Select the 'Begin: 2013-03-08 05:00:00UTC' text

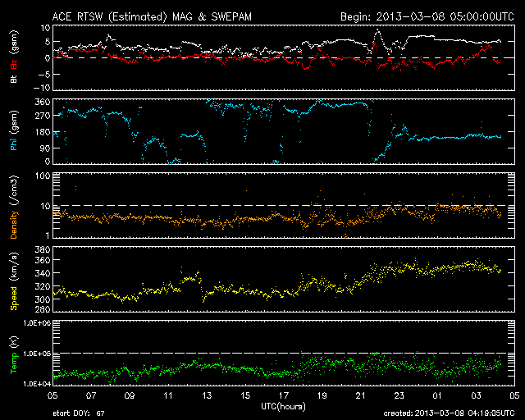[x=427, y=16]
